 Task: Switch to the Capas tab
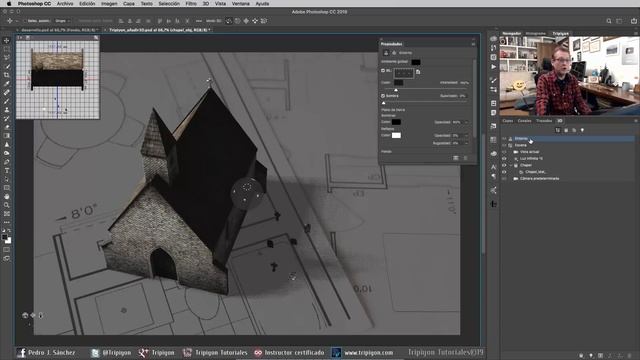click(507, 121)
